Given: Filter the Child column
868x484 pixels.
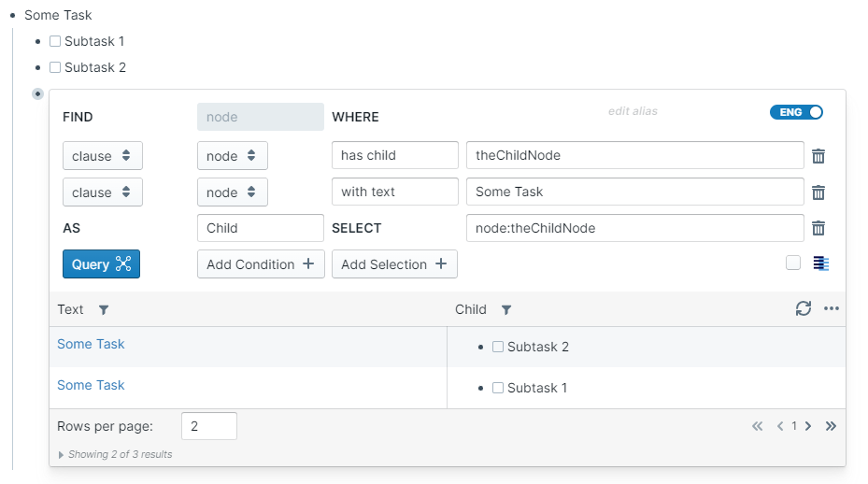Looking at the screenshot, I should (506, 310).
